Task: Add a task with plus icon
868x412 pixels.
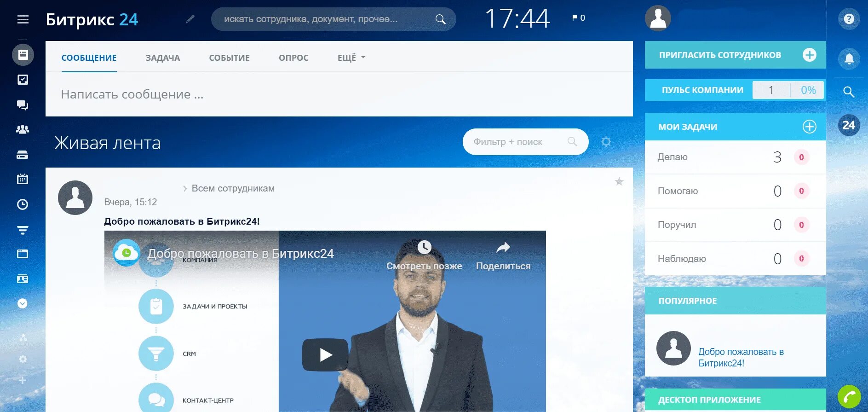Action: pos(810,127)
